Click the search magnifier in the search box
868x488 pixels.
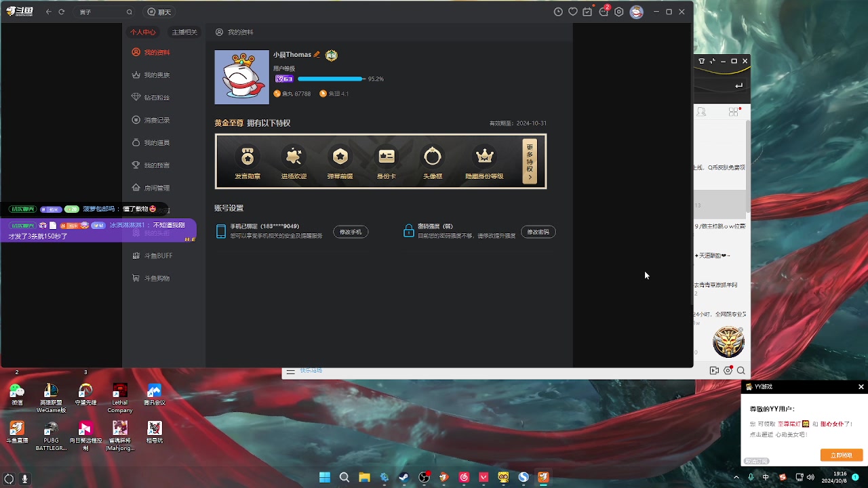[x=130, y=12]
